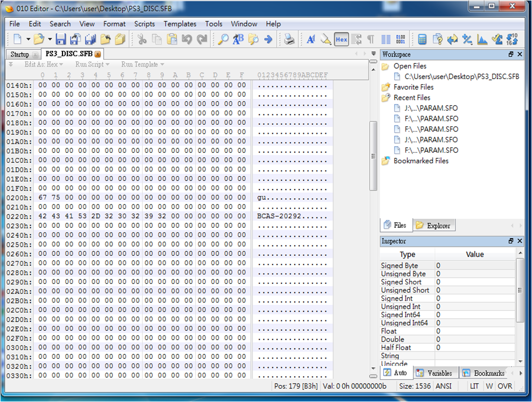Viewport: 532px width, 402px height.
Task: Click the Goto blue arrow icon
Action: 268,40
